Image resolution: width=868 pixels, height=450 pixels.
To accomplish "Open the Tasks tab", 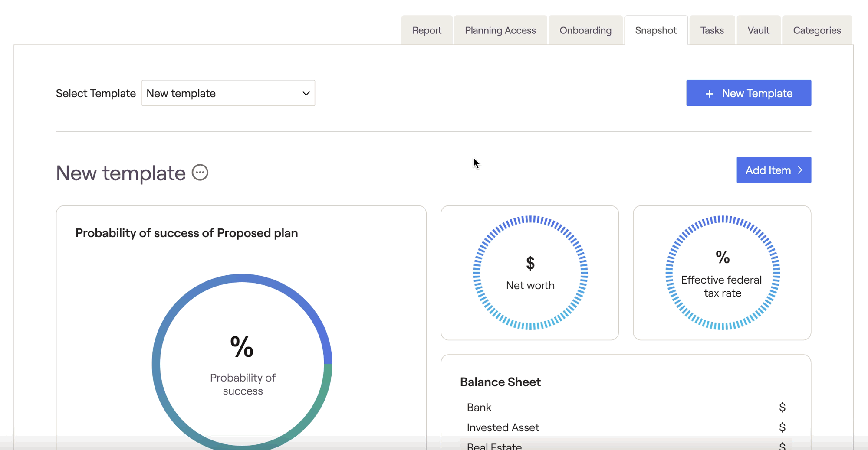I will point(712,30).
